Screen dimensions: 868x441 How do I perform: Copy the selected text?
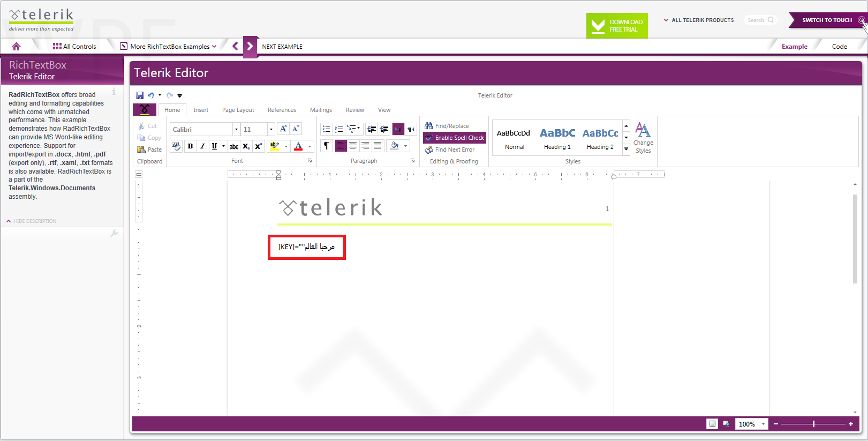[x=149, y=138]
